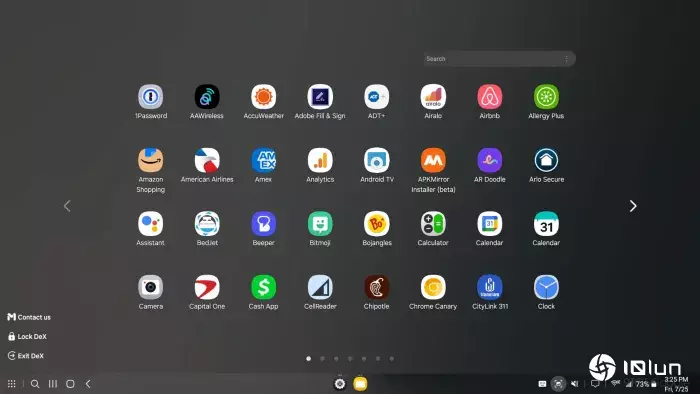Go to next apps page arrow
Viewport: 700px width, 394px height.
633,206
